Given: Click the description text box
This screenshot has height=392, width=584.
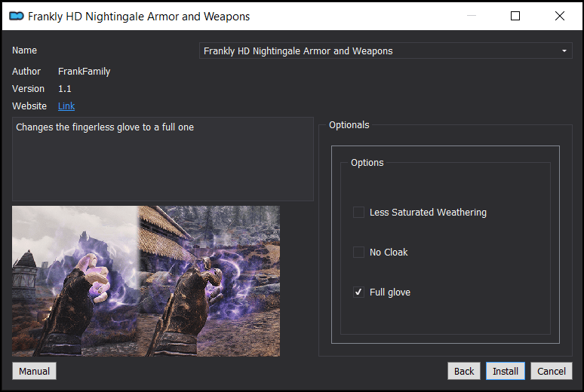Looking at the screenshot, I should tap(163, 159).
